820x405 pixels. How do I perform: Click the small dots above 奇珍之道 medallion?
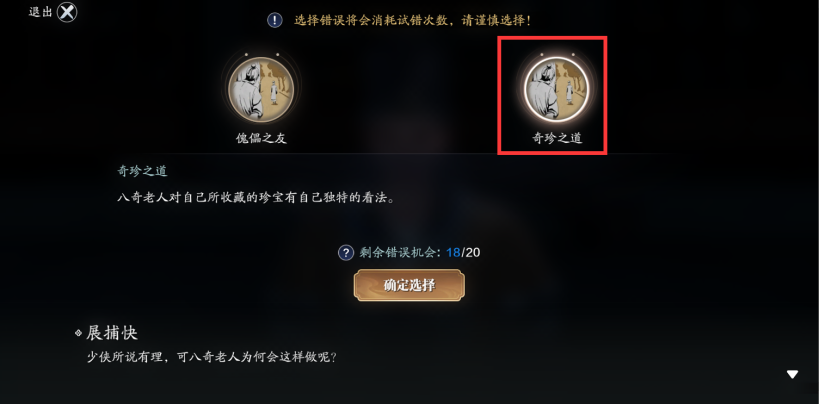[x=557, y=54]
